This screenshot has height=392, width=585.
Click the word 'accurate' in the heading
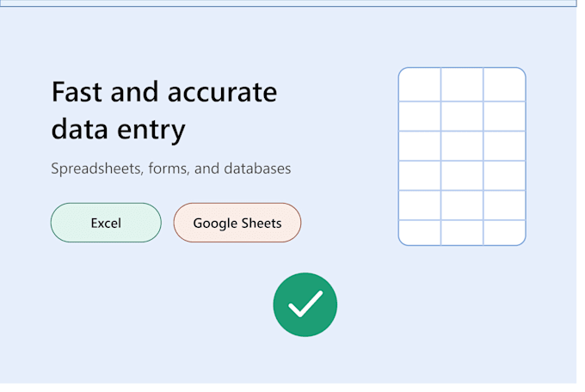[222, 93]
